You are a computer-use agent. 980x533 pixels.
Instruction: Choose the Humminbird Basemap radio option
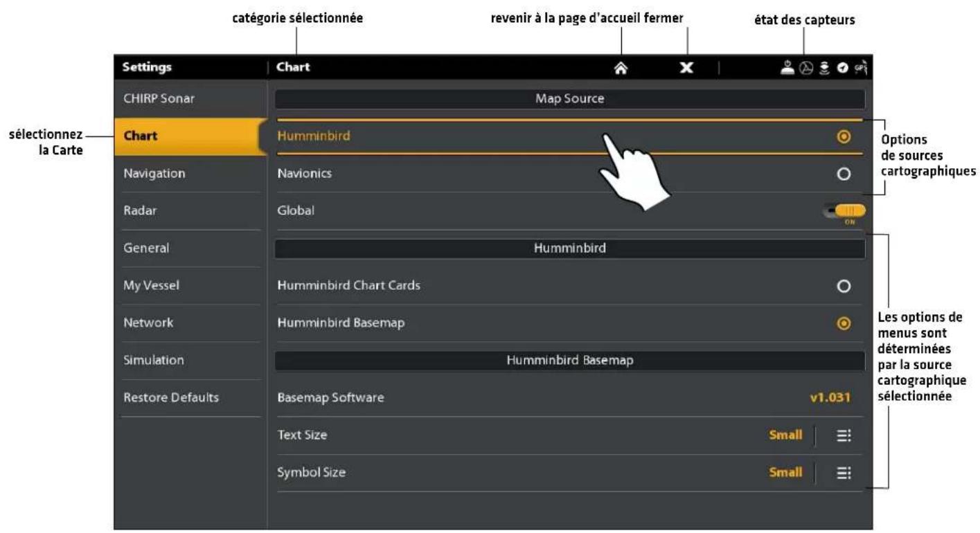point(843,323)
